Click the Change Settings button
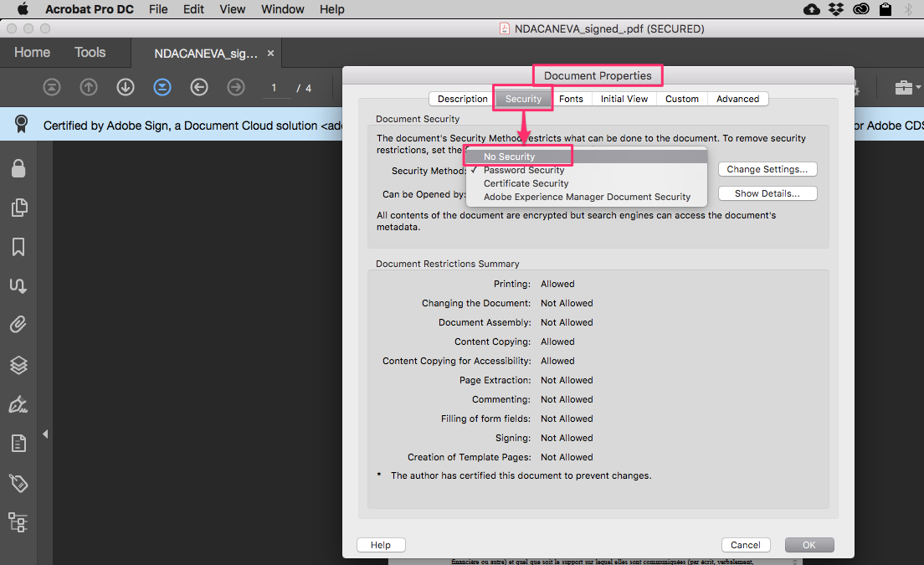 (767, 168)
